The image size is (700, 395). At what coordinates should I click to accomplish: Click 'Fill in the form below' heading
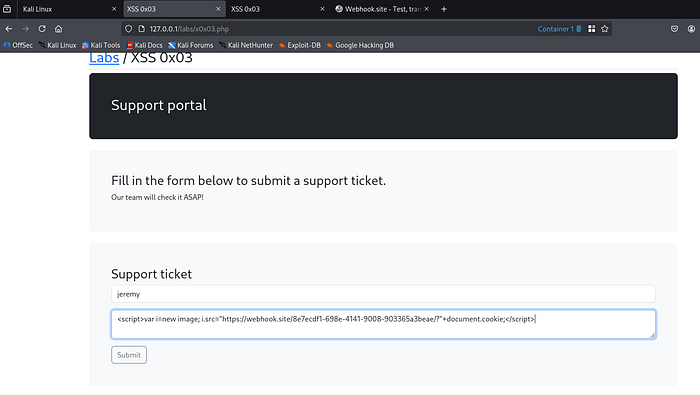[248, 181]
